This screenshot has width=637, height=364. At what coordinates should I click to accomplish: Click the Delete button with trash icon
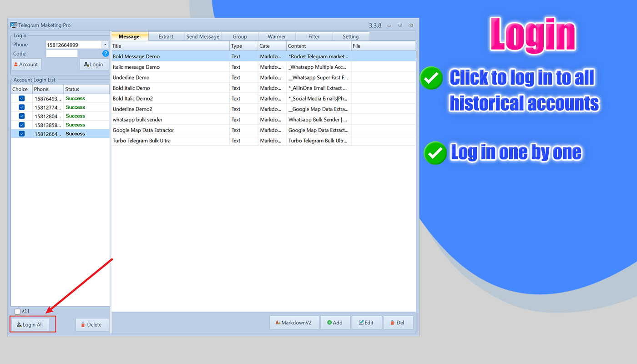[92, 324]
